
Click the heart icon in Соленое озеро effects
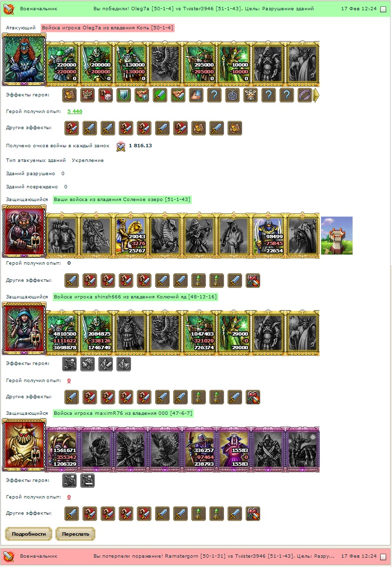(253, 281)
